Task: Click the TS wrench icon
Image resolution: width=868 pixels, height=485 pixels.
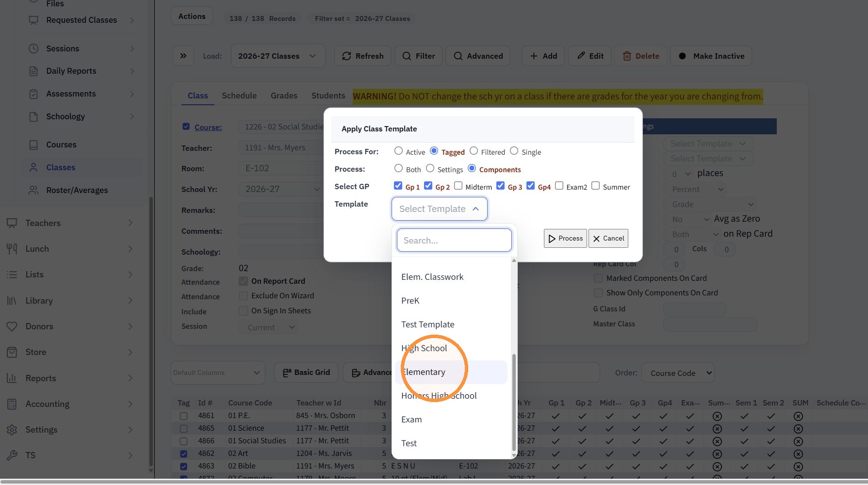Action: pos(12,455)
